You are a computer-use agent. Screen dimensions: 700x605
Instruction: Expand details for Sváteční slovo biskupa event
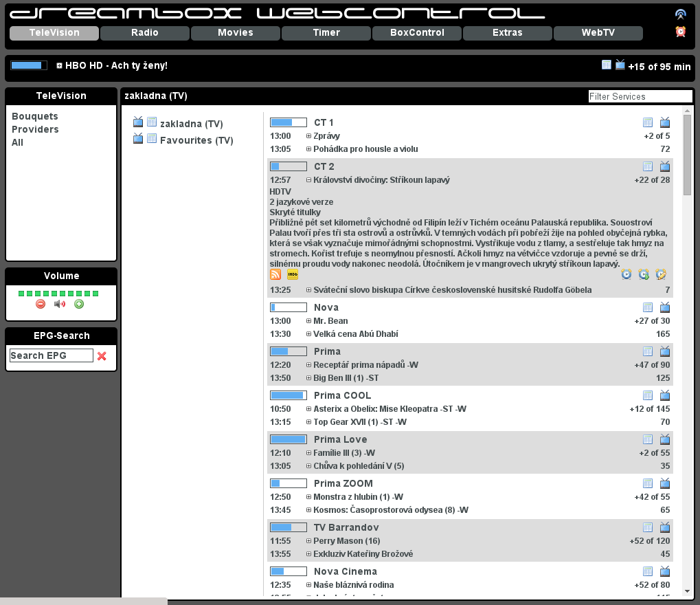(308, 290)
